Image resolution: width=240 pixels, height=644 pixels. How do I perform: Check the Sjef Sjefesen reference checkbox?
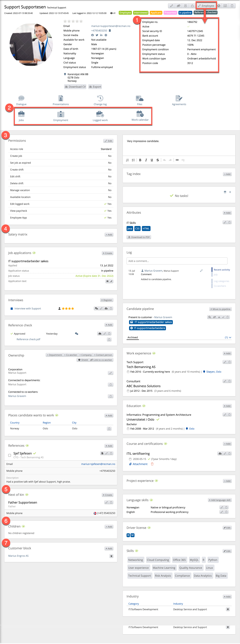click(x=9, y=455)
